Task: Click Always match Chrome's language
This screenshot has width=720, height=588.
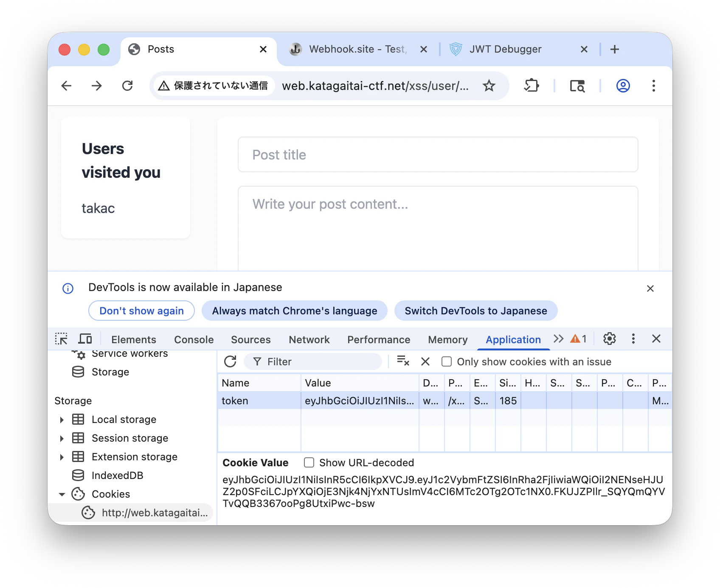Action: 294,311
